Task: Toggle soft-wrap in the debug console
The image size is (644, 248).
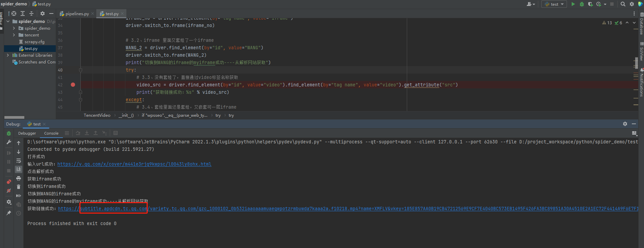Action: click(x=19, y=161)
